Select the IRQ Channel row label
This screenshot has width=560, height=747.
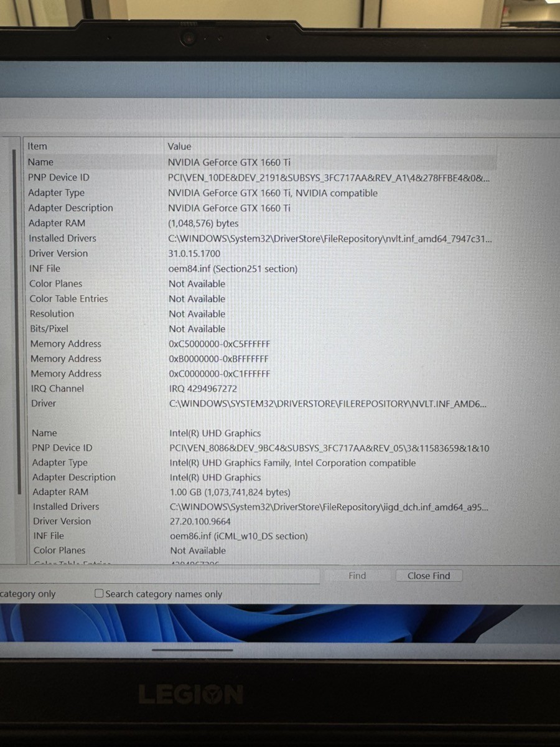point(57,388)
